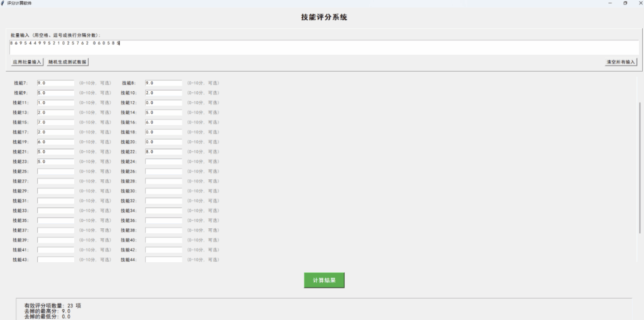Click the empty 技能32 score field
Image resolution: width=644 pixels, height=320 pixels.
164,201
